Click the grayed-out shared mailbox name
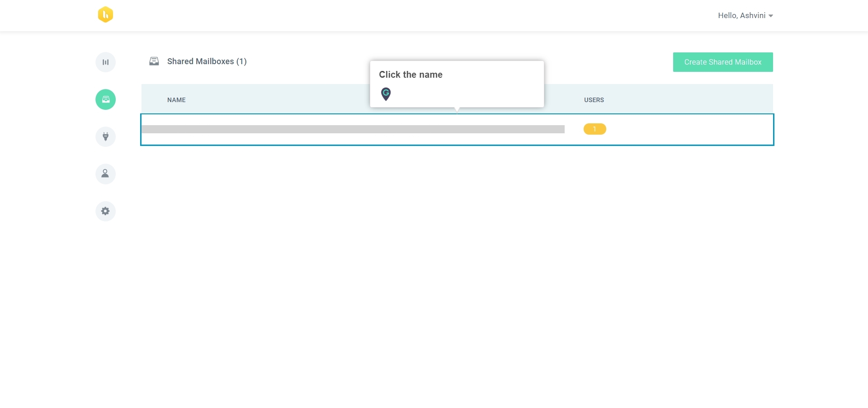The width and height of the screenshot is (868, 408). point(353,129)
